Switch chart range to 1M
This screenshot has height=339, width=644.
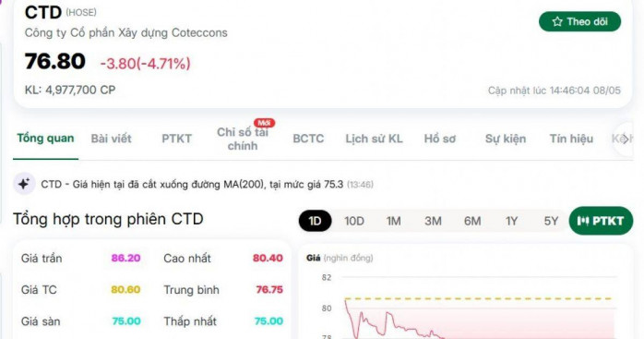[x=393, y=221]
